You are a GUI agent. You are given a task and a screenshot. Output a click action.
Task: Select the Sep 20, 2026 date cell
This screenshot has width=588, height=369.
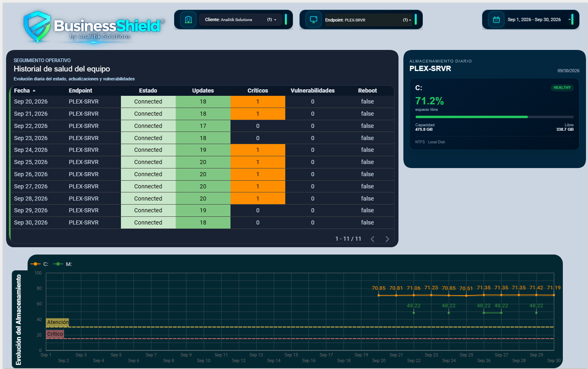click(31, 101)
